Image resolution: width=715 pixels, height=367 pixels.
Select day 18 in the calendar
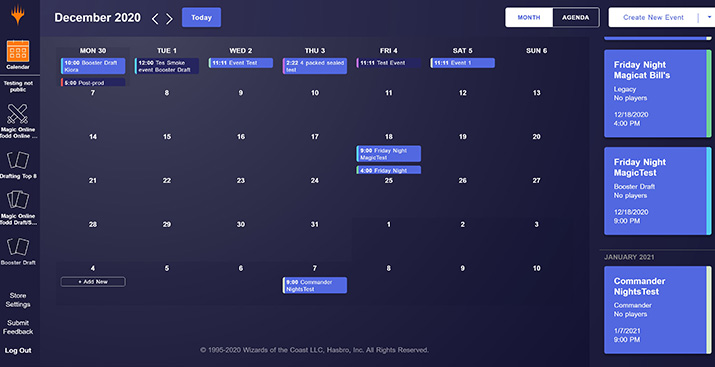[x=389, y=137]
